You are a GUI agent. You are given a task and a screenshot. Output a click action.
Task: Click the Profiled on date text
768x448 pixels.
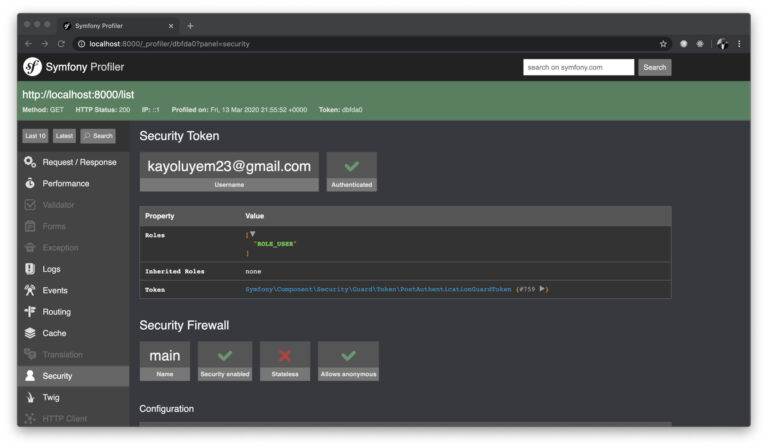(x=240, y=110)
